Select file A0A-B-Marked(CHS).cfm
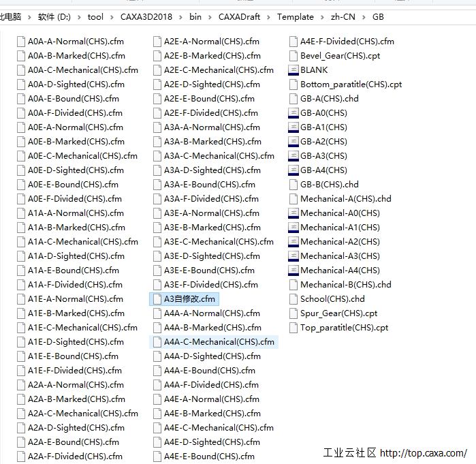 pos(71,56)
